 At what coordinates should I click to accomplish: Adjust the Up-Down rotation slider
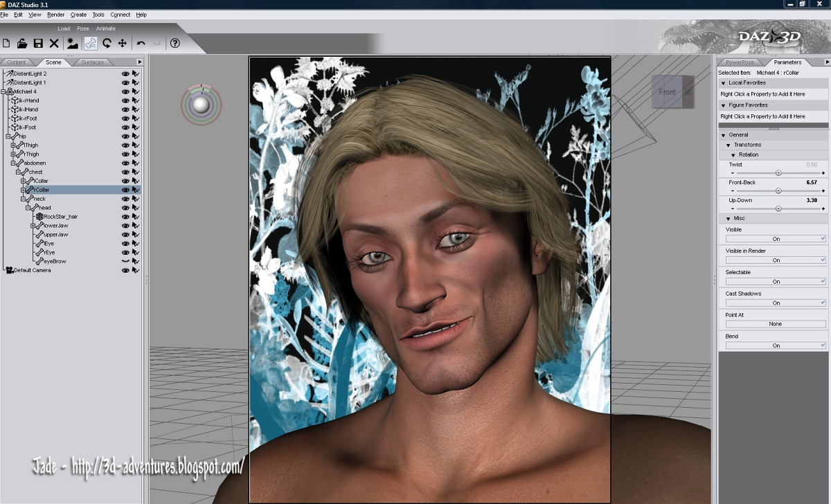pos(778,208)
